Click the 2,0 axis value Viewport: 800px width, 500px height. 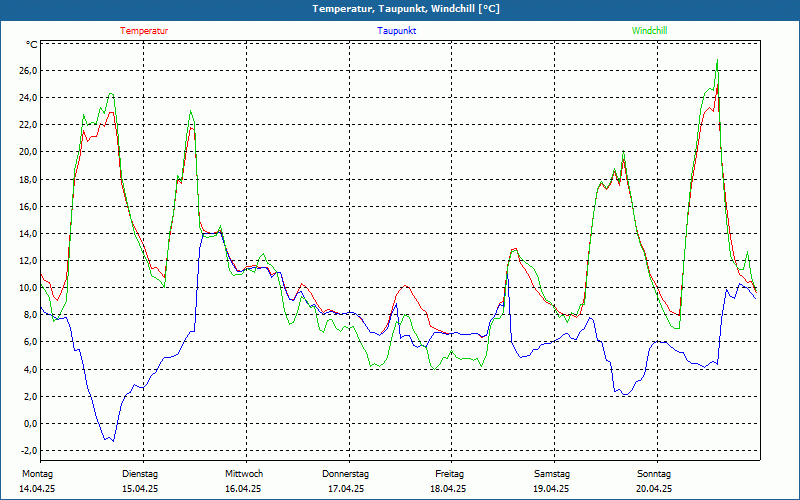(x=30, y=396)
